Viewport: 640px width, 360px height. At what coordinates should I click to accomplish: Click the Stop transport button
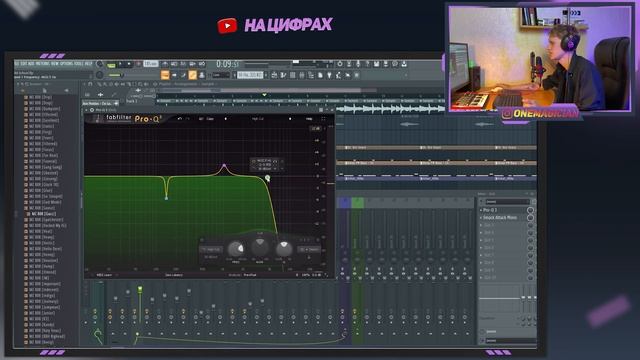point(129,64)
